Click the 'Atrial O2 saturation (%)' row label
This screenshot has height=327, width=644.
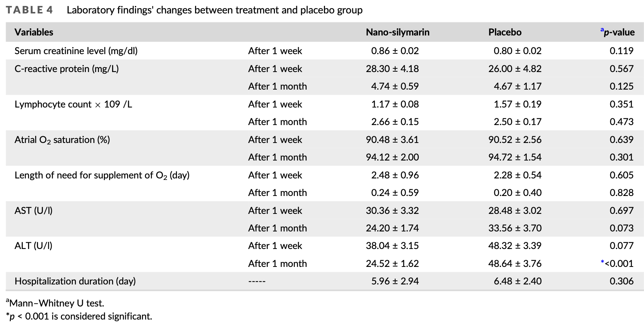click(62, 140)
